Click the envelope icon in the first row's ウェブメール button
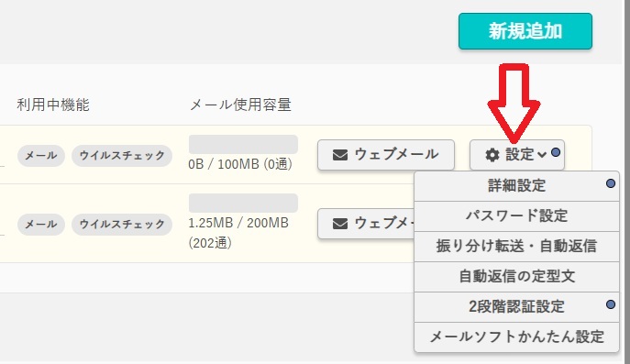 pyautogui.click(x=340, y=155)
